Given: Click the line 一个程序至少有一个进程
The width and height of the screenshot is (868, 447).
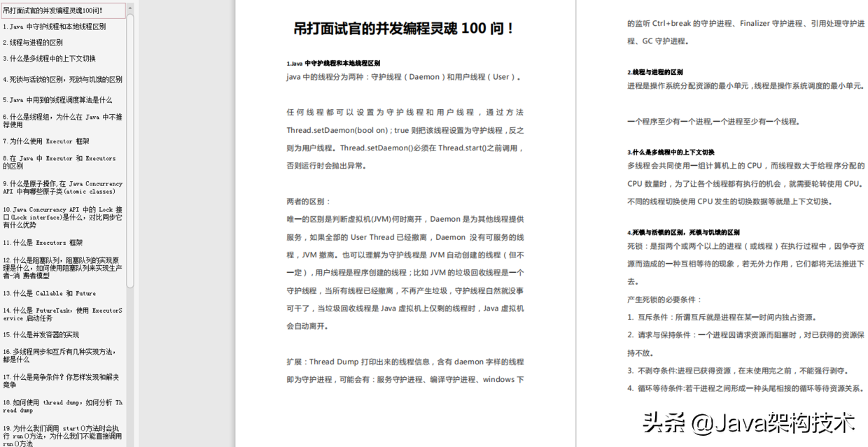Looking at the screenshot, I should click(x=713, y=122).
